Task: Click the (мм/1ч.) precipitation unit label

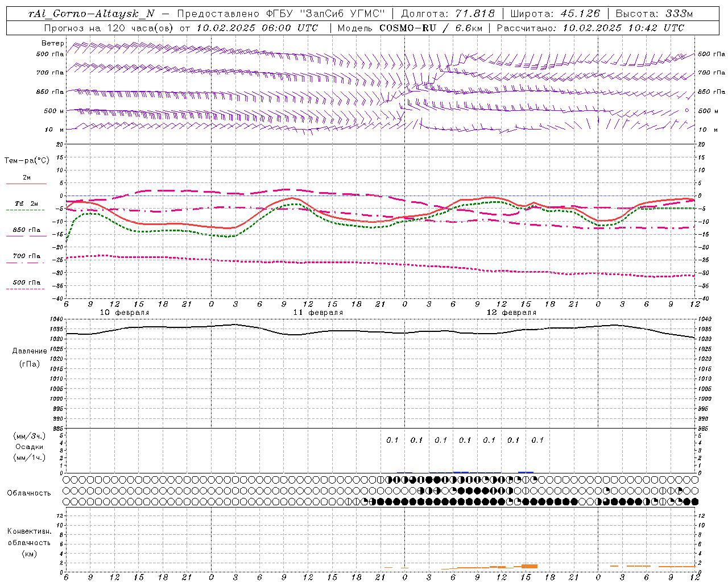Action: pos(30,458)
